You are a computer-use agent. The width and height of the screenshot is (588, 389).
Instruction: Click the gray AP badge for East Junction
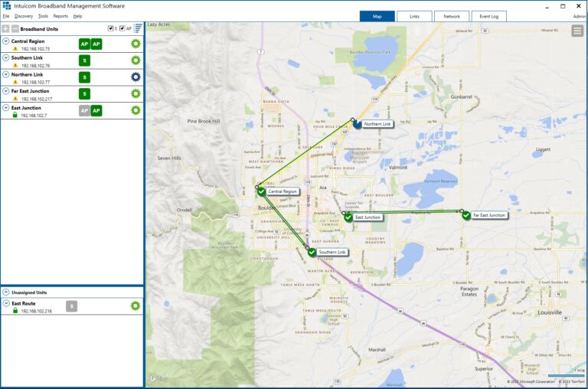84,110
